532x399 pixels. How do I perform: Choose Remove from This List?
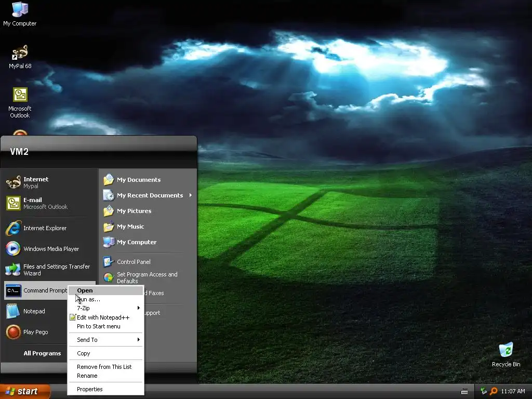click(106, 367)
